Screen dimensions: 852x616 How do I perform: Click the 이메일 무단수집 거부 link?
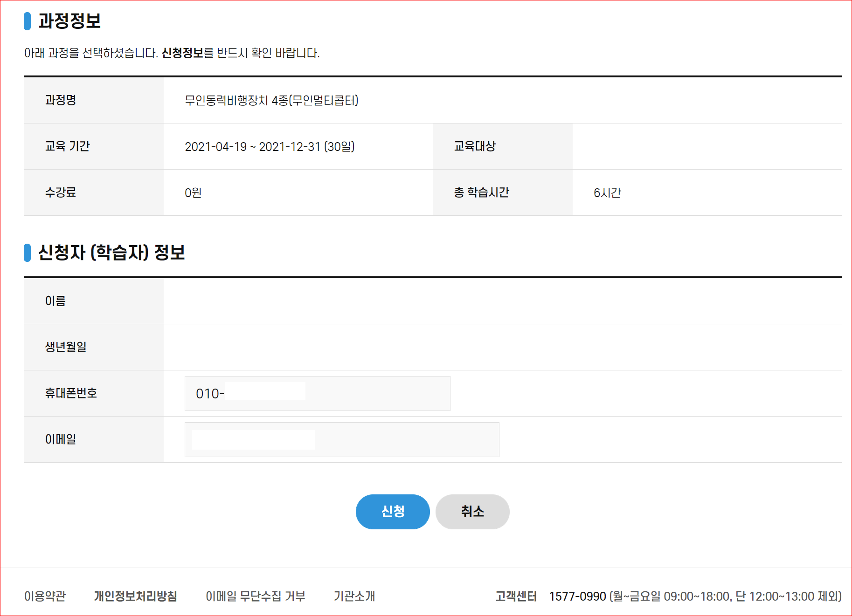coord(256,595)
